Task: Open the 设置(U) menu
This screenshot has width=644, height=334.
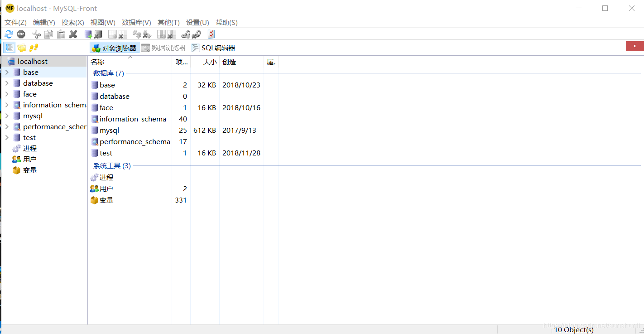Action: 197,22
